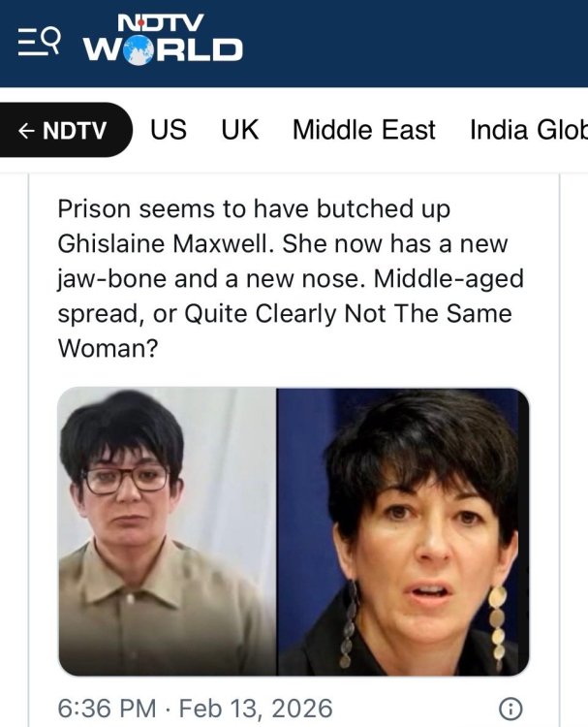Click the dark blue header bar
Image resolution: width=588 pixels, height=727 pixels.
click(x=294, y=43)
